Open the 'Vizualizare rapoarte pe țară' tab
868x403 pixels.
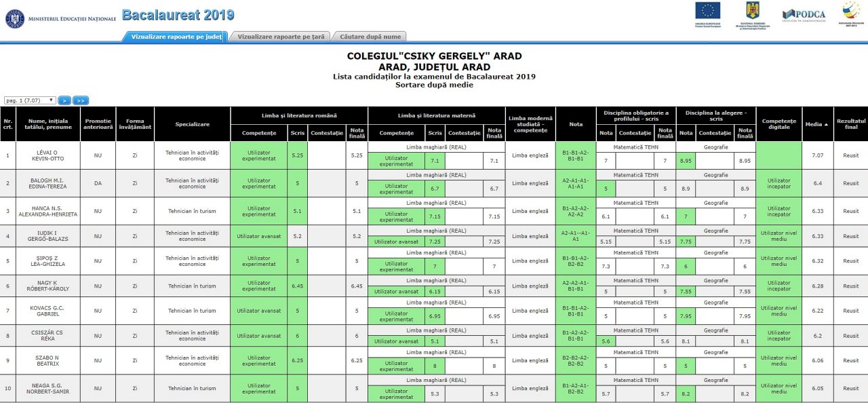281,37
